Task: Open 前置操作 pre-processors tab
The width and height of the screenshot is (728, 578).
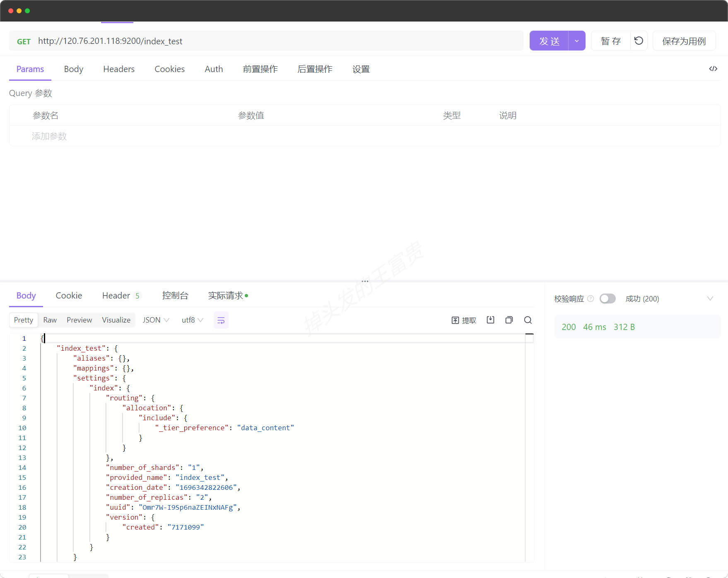Action: click(x=260, y=69)
